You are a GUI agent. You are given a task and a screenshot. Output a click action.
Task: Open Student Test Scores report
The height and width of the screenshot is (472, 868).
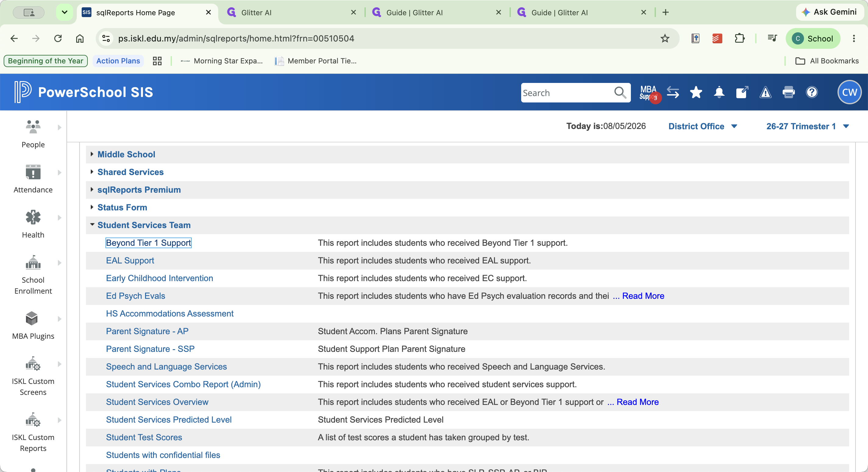click(x=144, y=438)
